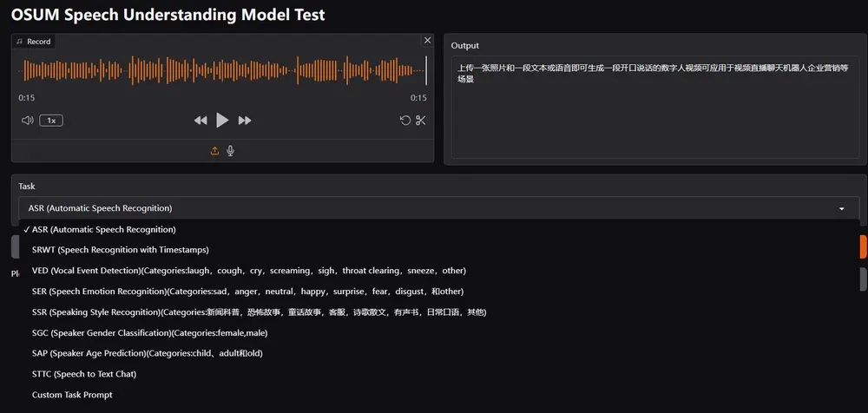Choose the microphone recording source icon
The image size is (868, 413).
coord(230,151)
